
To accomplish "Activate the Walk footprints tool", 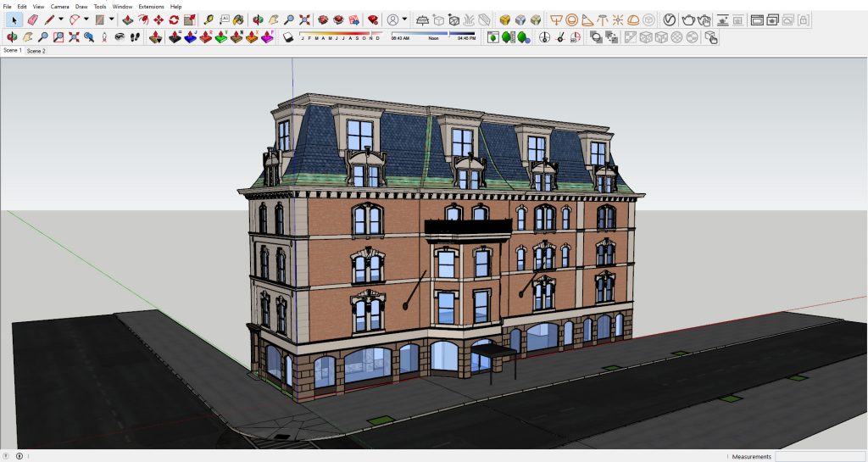I will click(135, 37).
